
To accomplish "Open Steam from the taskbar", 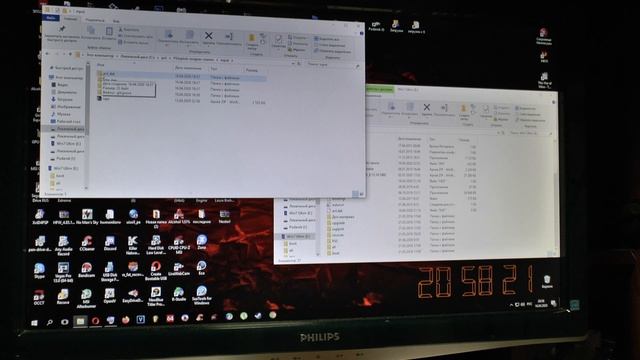I will [x=258, y=316].
